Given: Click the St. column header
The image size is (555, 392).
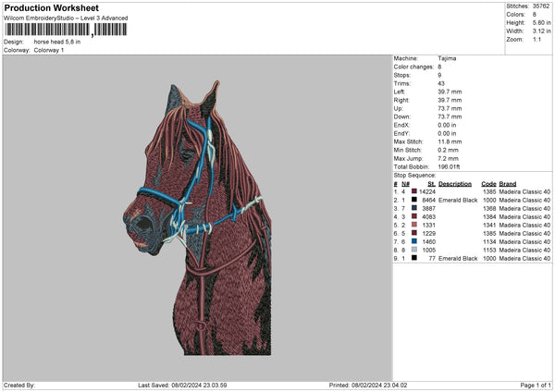Looking at the screenshot, I should coord(431,183).
